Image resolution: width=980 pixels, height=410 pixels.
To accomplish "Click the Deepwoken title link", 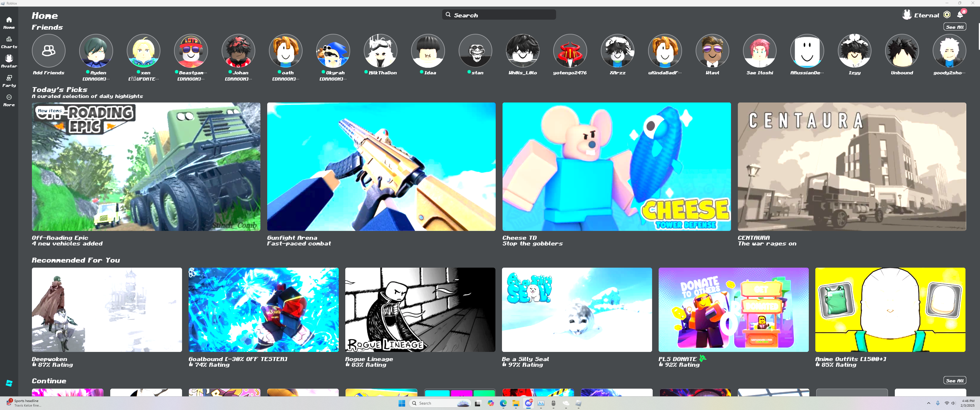I will coord(50,359).
